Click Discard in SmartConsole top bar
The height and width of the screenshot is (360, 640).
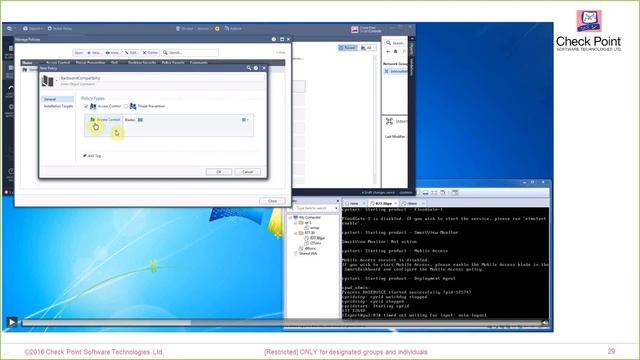point(184,29)
